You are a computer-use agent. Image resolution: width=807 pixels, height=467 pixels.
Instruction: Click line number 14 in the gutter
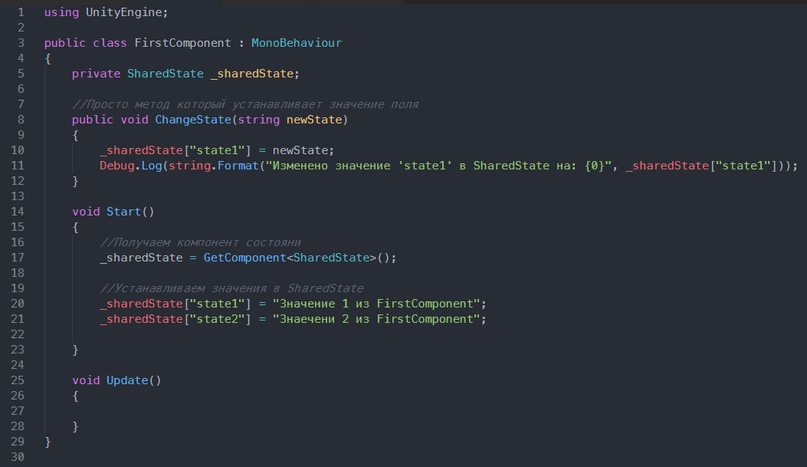(x=17, y=212)
